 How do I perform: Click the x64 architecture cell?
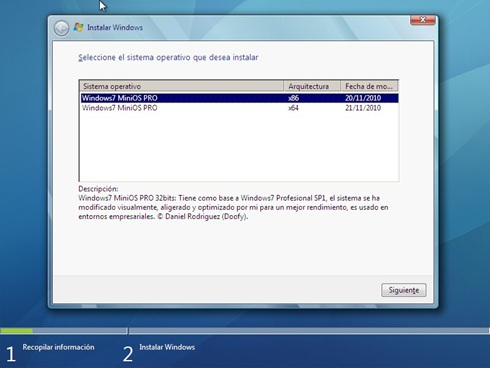[x=293, y=108]
